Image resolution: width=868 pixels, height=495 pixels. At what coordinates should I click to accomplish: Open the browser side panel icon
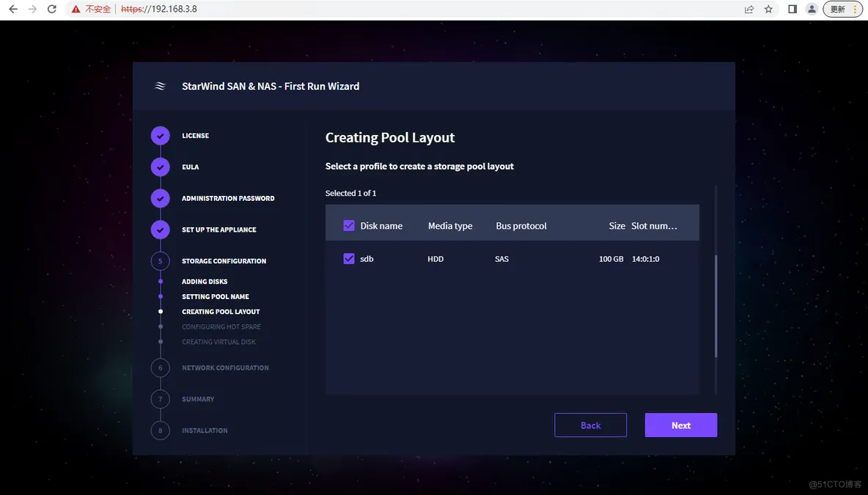click(x=792, y=9)
